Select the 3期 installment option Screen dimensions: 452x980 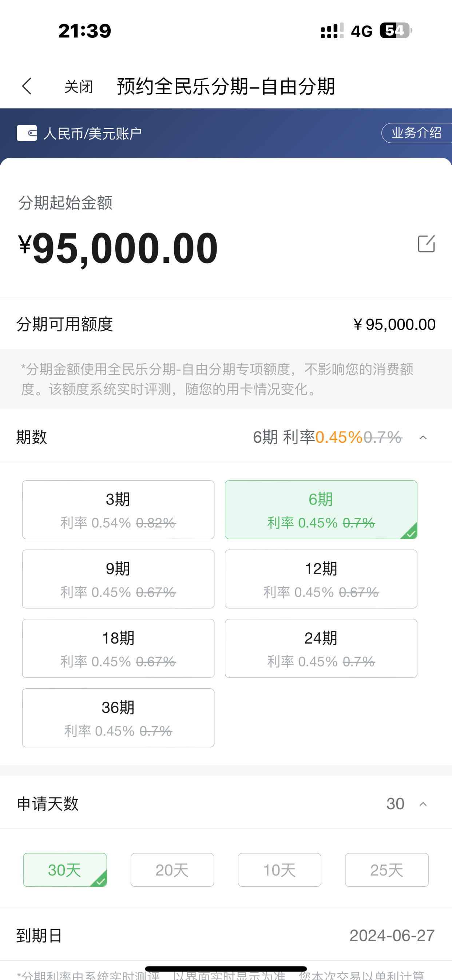tap(118, 509)
